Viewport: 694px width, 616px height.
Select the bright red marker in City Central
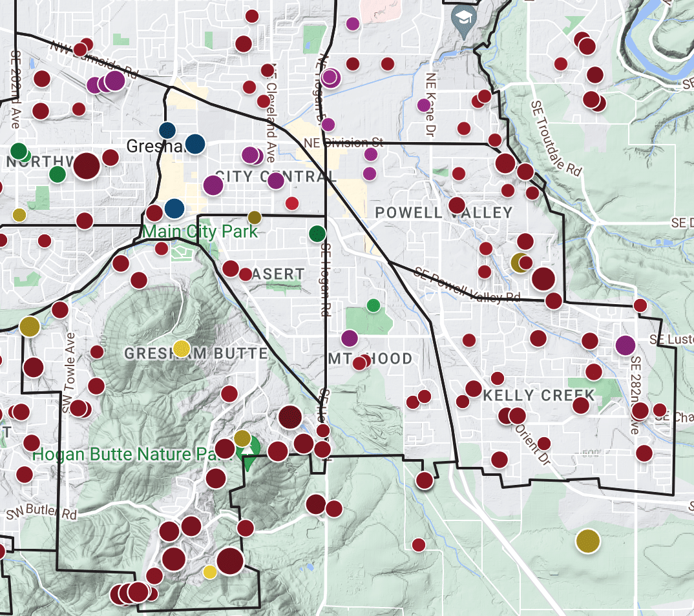[292, 203]
